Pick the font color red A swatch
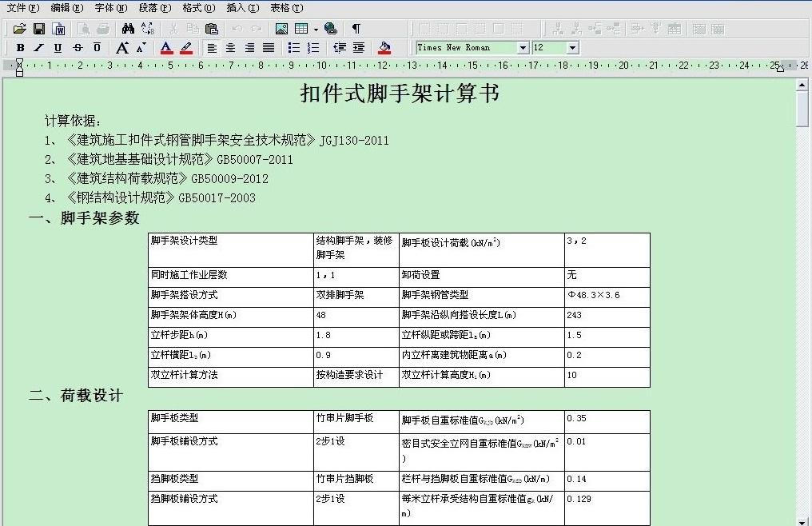Screen dimensions: 812x526 coord(166,48)
